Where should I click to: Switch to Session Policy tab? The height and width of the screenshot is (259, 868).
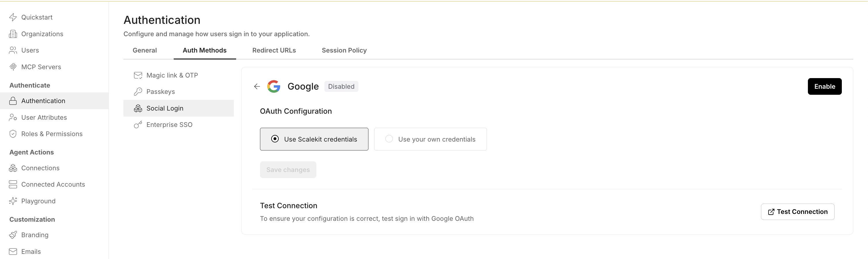click(344, 50)
